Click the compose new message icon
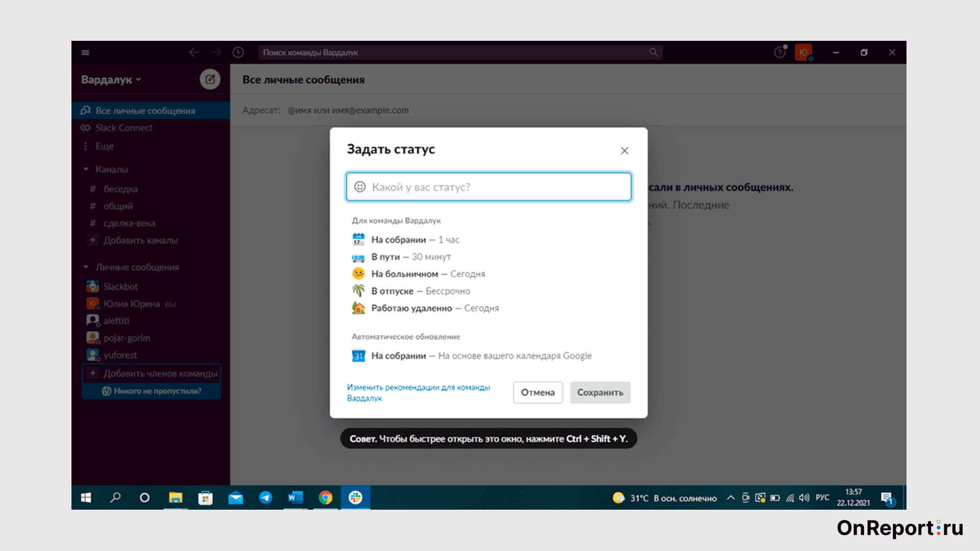The width and height of the screenshot is (980, 551). (x=210, y=79)
